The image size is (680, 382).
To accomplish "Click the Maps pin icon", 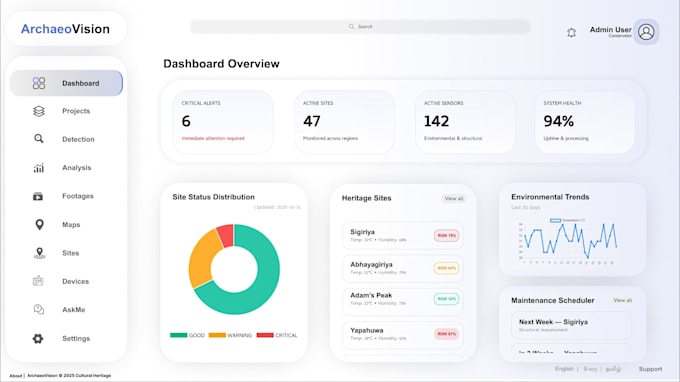I will pos(39,225).
